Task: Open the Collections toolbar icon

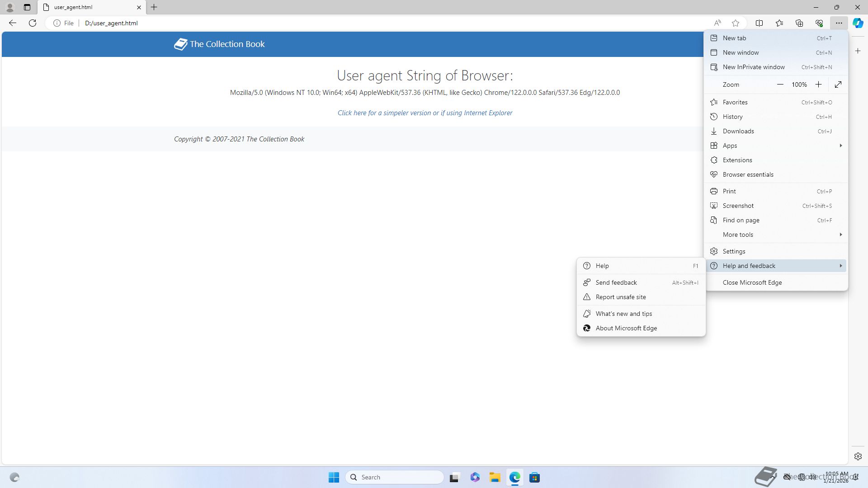Action: pyautogui.click(x=799, y=23)
